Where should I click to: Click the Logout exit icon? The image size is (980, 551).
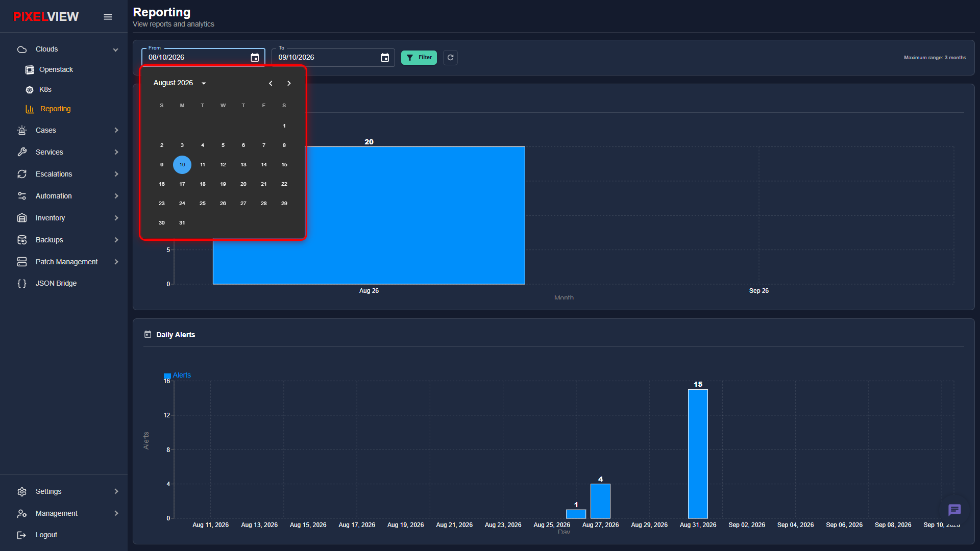22,535
